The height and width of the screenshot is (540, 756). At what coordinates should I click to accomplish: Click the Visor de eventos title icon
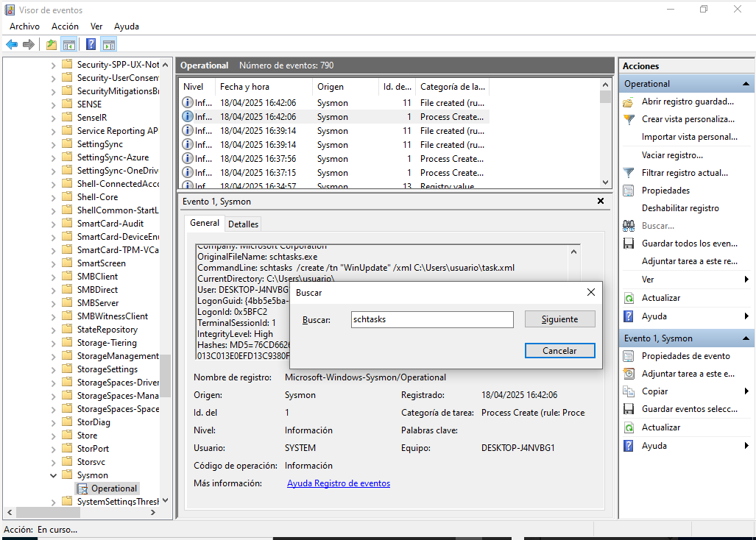tap(10, 10)
